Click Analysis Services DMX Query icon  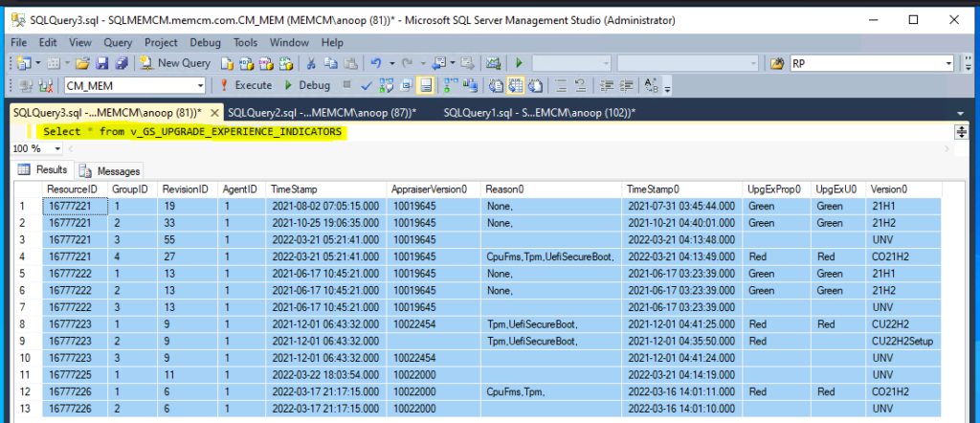click(266, 63)
